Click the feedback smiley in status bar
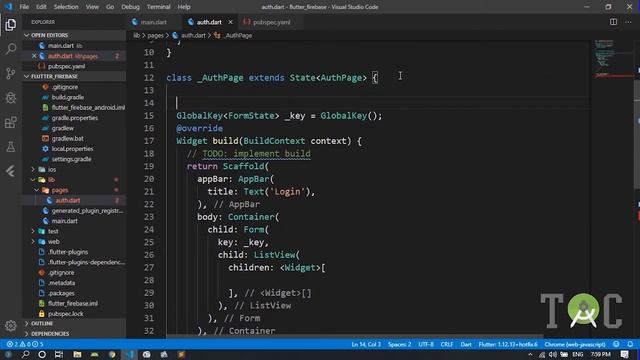The width and height of the screenshot is (640, 360). 616,344
